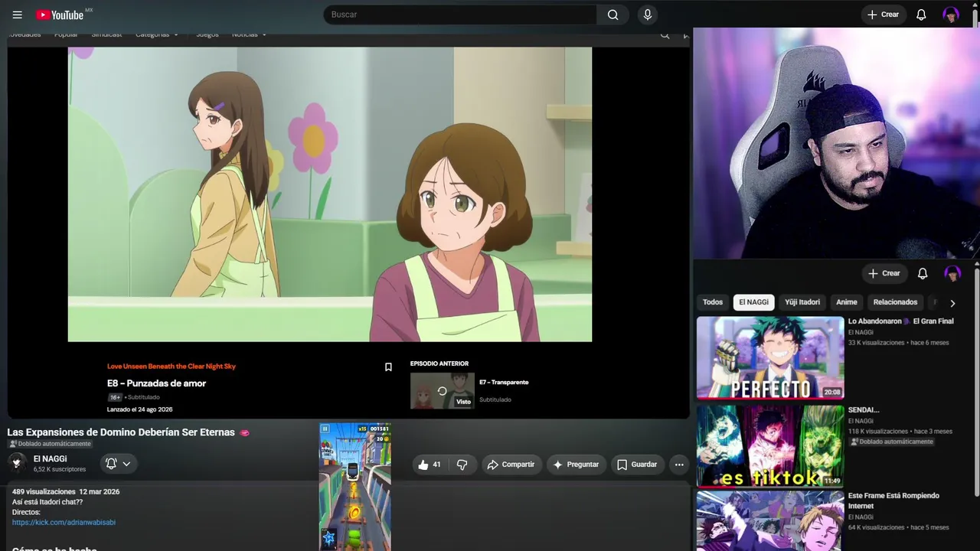The image size is (980, 551).
Task: Select the Todos filter chip
Action: [713, 302]
